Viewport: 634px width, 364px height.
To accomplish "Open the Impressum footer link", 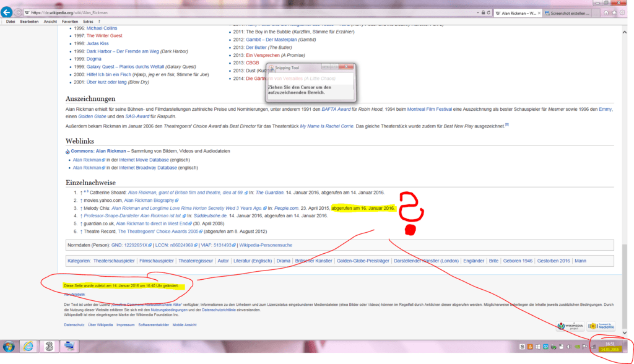I will (x=125, y=325).
